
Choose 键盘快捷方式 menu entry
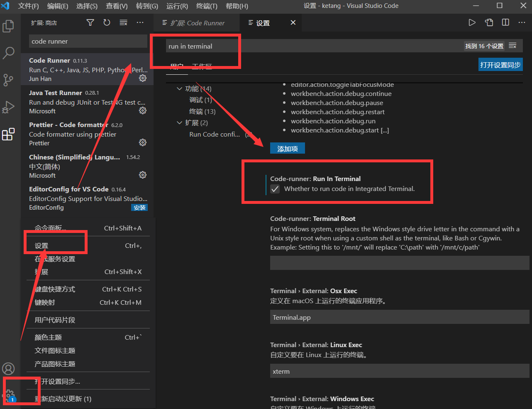coord(88,289)
